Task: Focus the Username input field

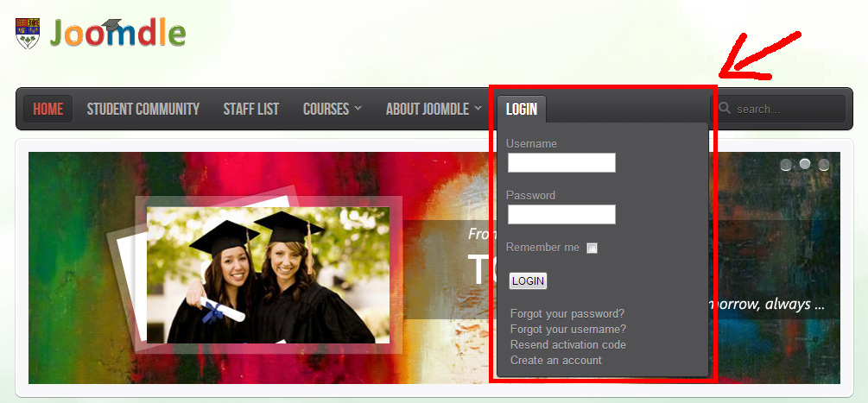Action: coord(561,162)
